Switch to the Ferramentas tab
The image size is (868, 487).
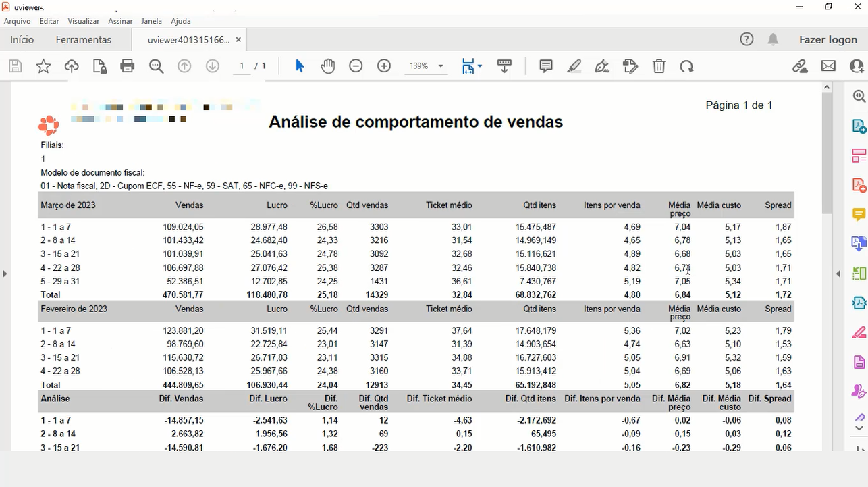pyautogui.click(x=84, y=39)
